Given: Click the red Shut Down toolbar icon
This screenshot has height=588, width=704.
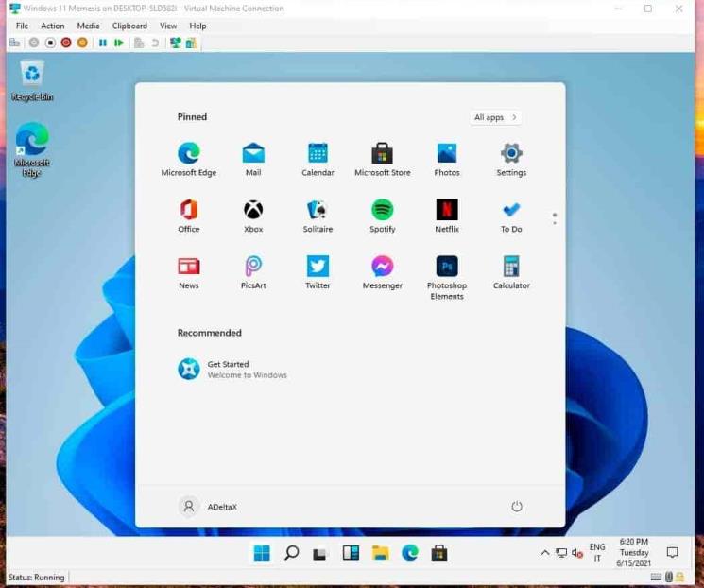Looking at the screenshot, I should coord(66,43).
